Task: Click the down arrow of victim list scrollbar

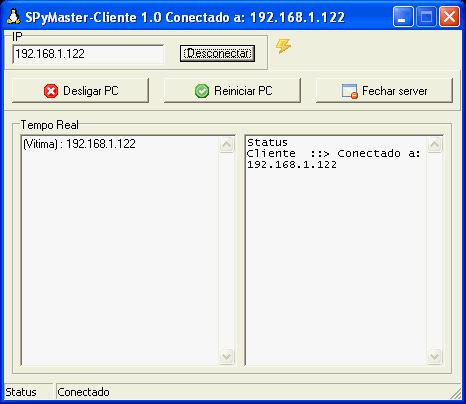Action: pyautogui.click(x=227, y=357)
